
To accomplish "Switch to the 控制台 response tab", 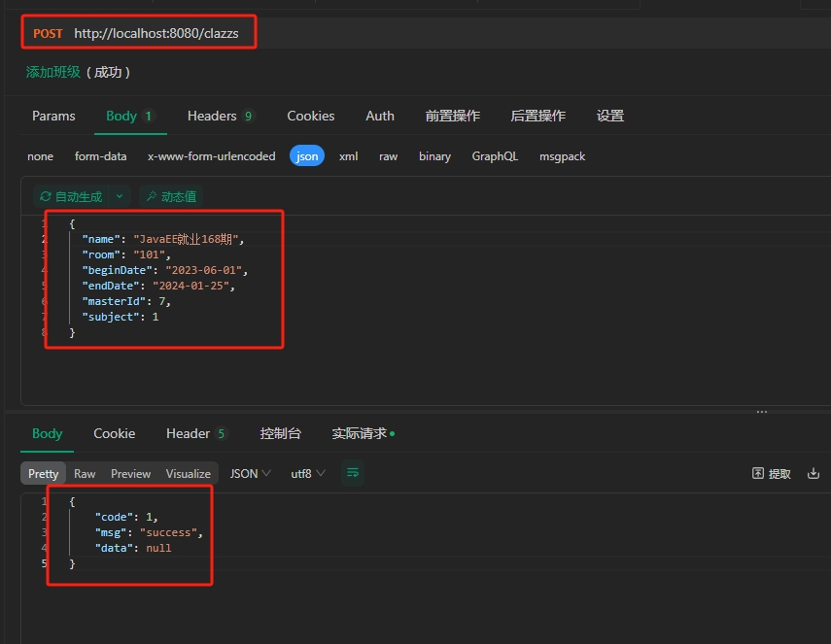I will coord(280,433).
